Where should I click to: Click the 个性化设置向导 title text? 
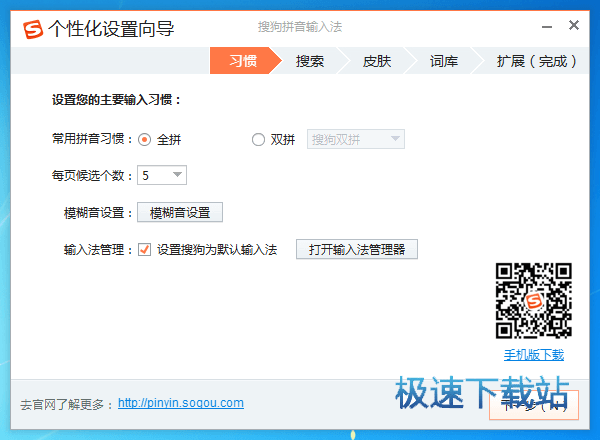(x=111, y=29)
